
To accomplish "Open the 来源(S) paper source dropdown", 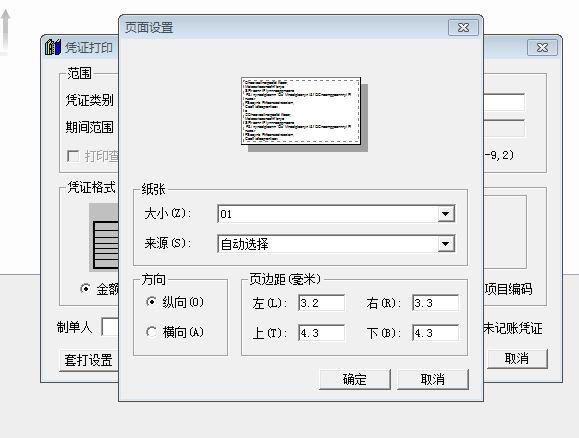I will 446,244.
